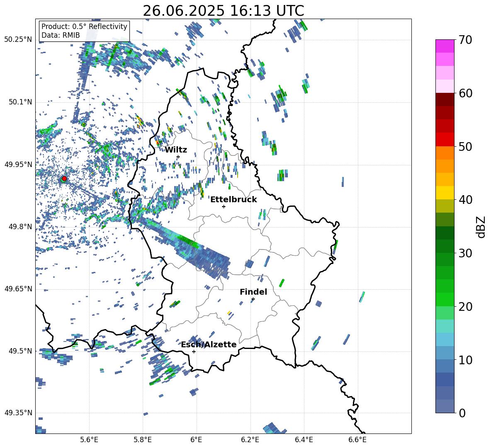This screenshot has width=491, height=448.
Task: Click the 50.25°N latitude label
Action: pos(18,40)
